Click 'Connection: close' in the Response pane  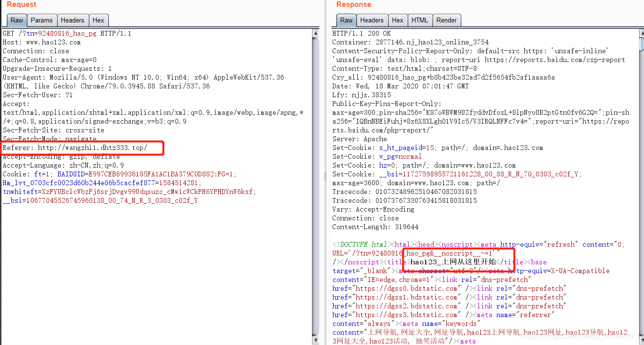click(365, 218)
